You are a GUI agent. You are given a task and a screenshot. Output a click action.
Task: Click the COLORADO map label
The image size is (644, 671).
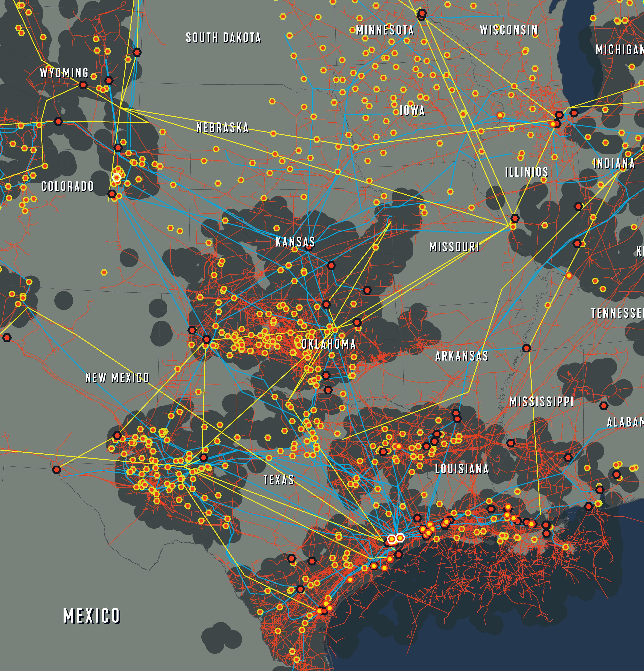click(x=67, y=186)
